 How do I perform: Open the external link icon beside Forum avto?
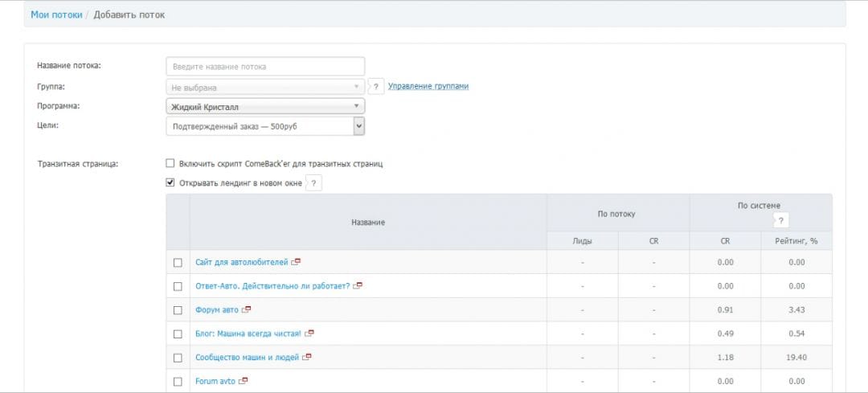coord(244,381)
